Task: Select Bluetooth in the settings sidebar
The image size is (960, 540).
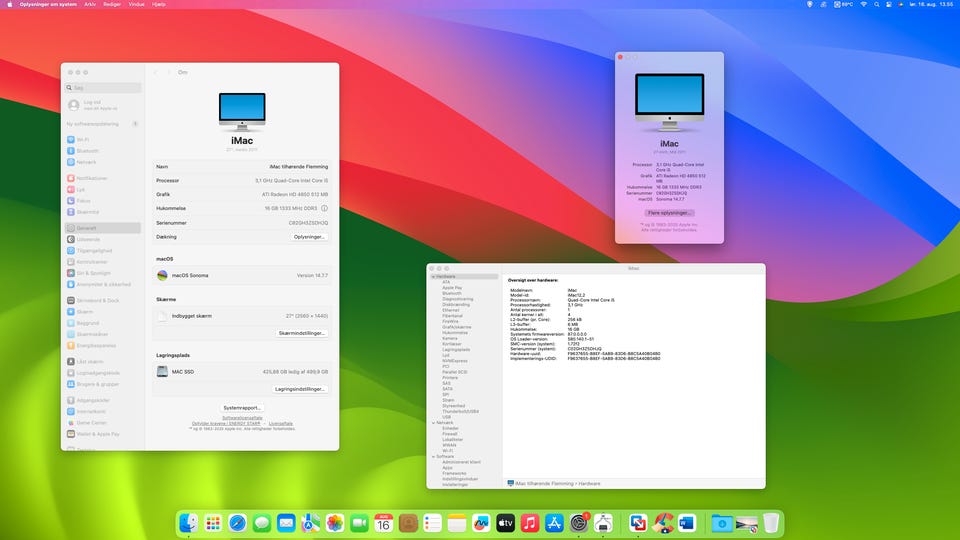Action: click(x=87, y=150)
